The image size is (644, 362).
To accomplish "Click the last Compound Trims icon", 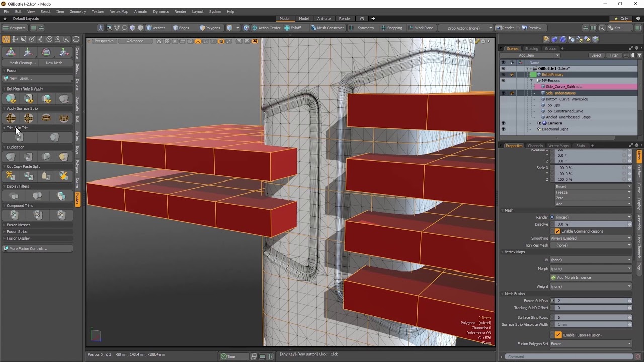I will pyautogui.click(x=61, y=215).
